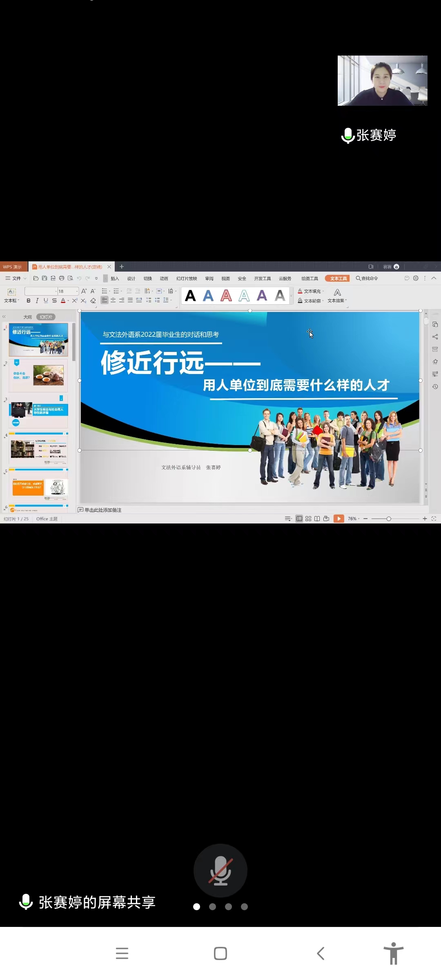Open the 文本填充 text fill dropdown

[311, 291]
